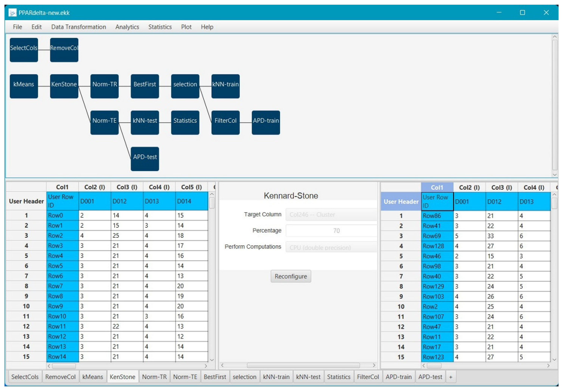Click the KenStone node in workflow canvas
Viewport: 563px width, 392px height.
64,86
